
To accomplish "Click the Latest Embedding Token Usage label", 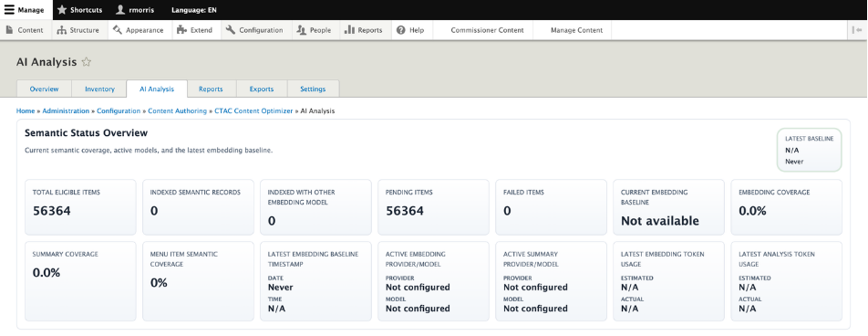I will coord(663,259).
